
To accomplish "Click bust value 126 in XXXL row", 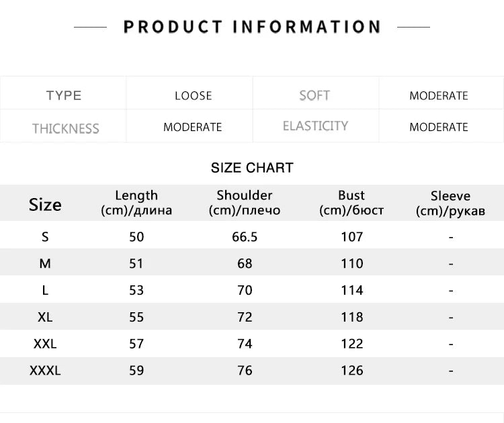I will click(x=352, y=371).
